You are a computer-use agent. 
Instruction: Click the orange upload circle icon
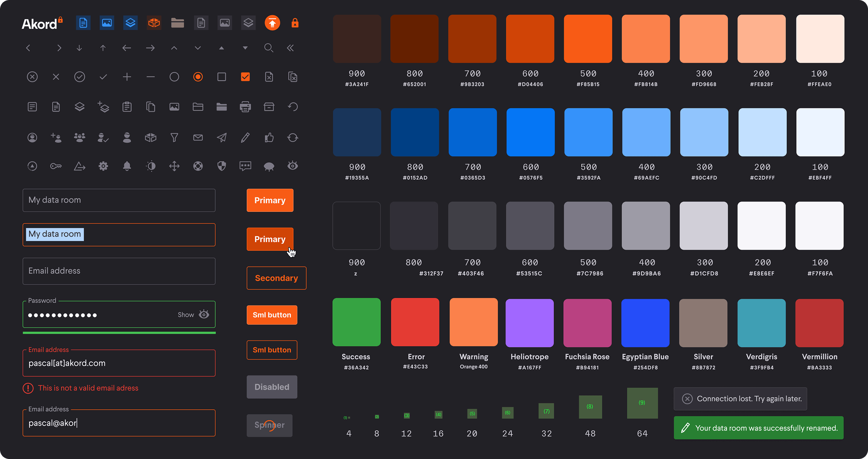pyautogui.click(x=272, y=23)
